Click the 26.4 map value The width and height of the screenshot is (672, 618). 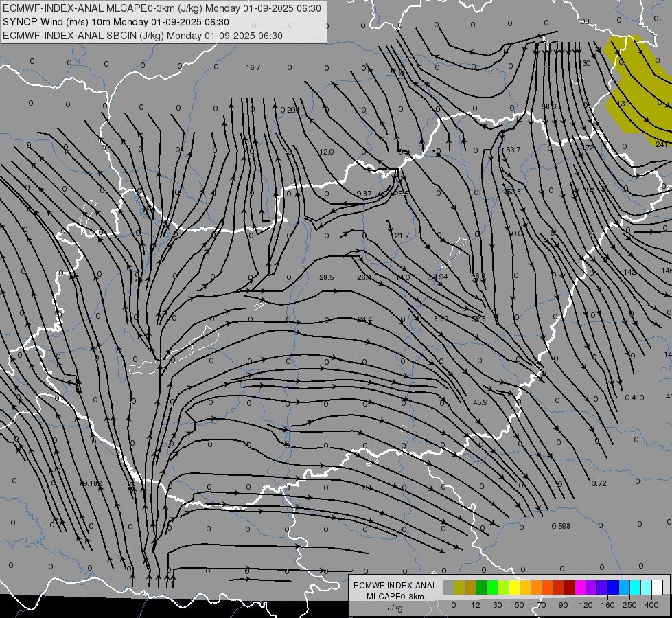[x=364, y=277]
